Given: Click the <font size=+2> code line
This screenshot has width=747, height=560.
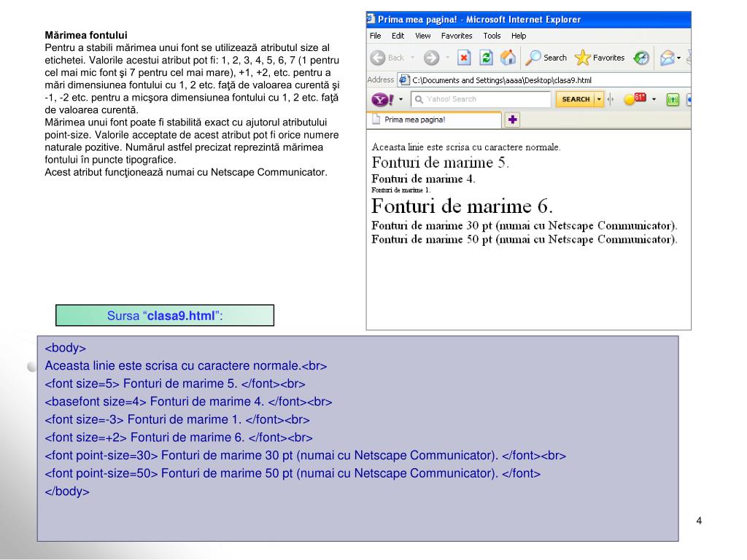Looking at the screenshot, I should (179, 437).
